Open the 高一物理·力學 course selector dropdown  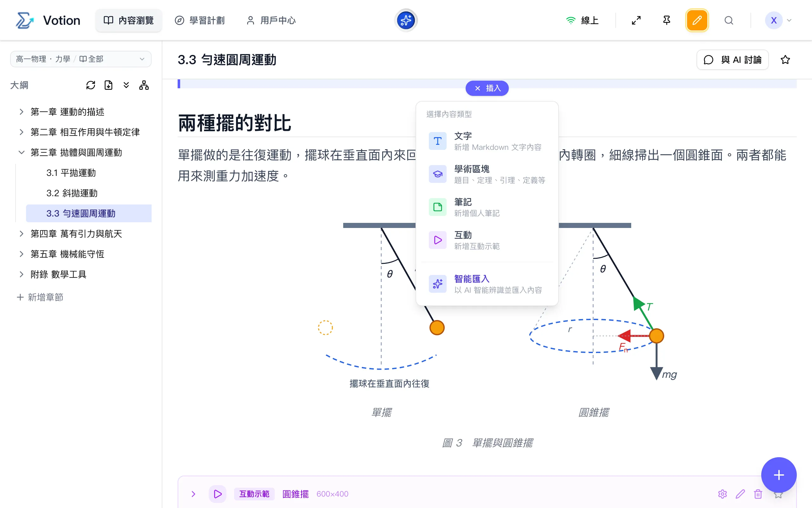pyautogui.click(x=81, y=59)
